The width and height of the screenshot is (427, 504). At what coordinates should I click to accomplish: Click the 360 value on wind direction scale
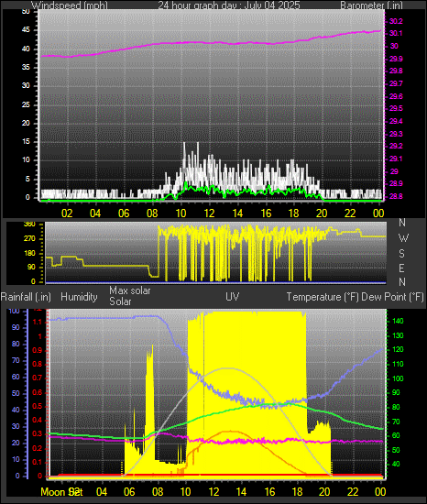29,225
